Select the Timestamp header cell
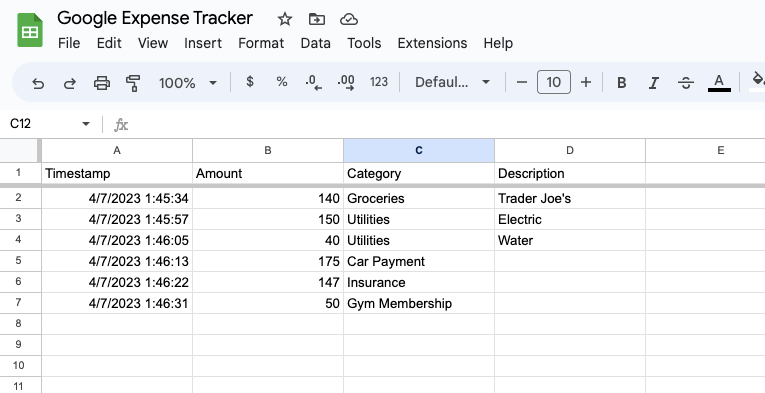 (x=117, y=174)
